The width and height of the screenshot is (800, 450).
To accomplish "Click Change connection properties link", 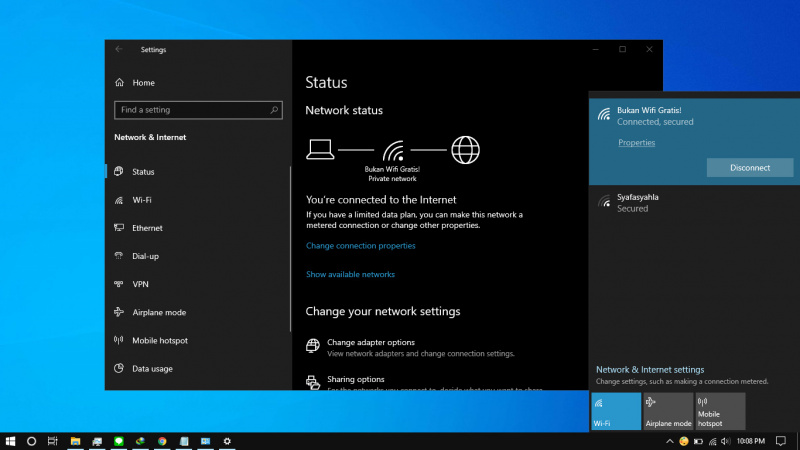I will tap(361, 246).
